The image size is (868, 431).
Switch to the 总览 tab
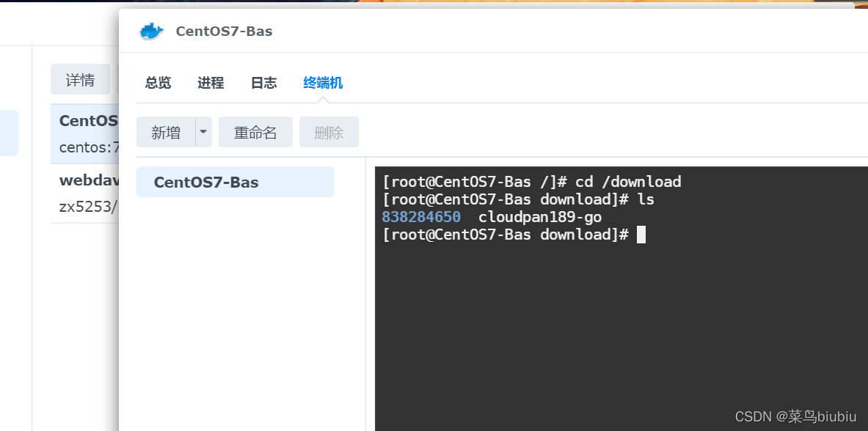pyautogui.click(x=157, y=83)
